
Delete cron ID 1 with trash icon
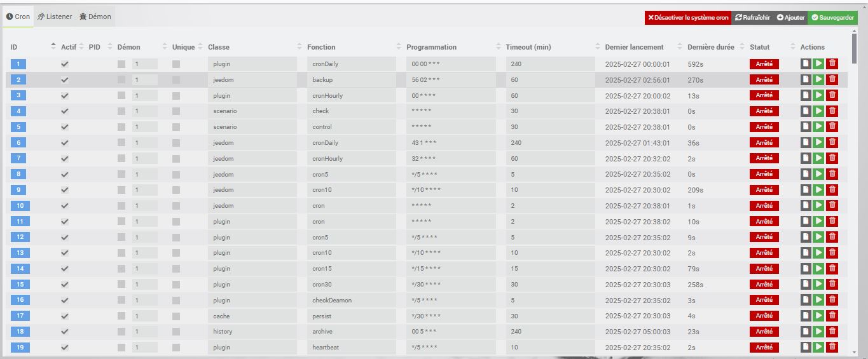(x=832, y=64)
